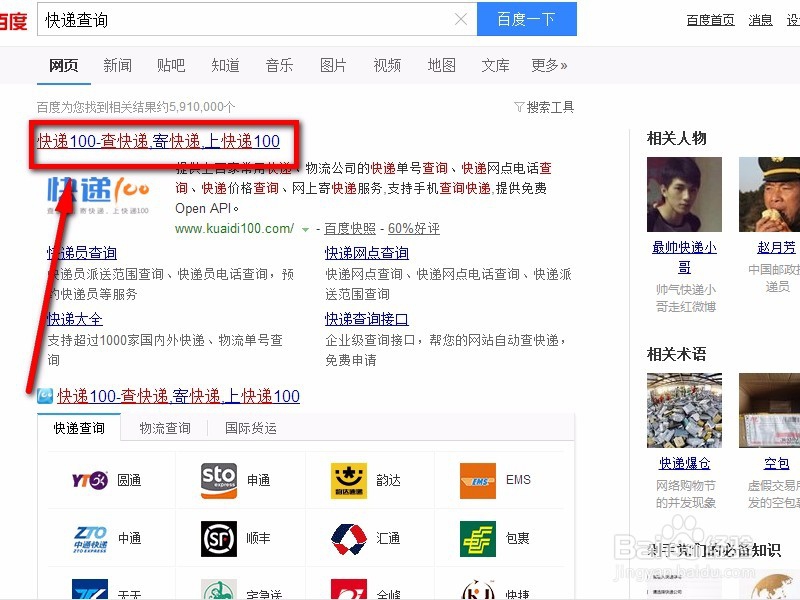Screen dimensions: 800x600
Task: Open the first 快递100-查快递 result title
Action: pos(159,141)
